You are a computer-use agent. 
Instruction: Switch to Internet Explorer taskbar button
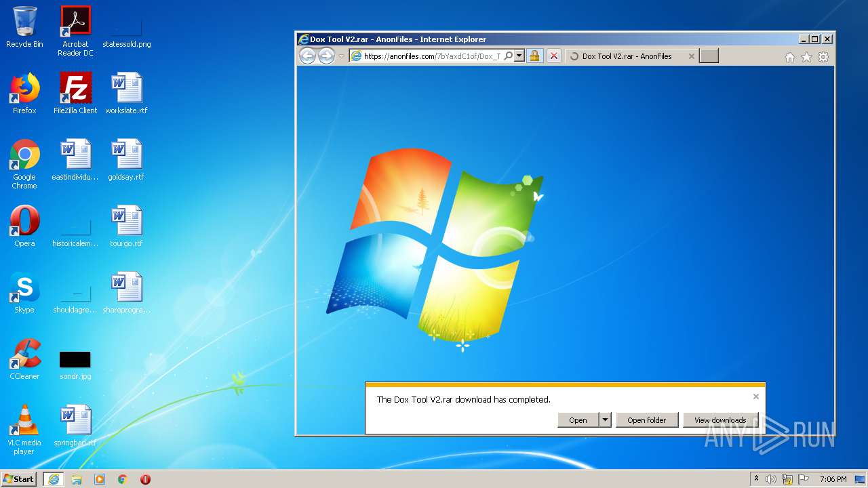coord(54,479)
